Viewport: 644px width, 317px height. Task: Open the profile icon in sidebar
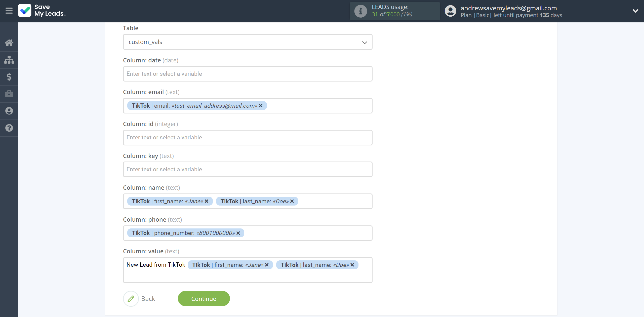9,111
